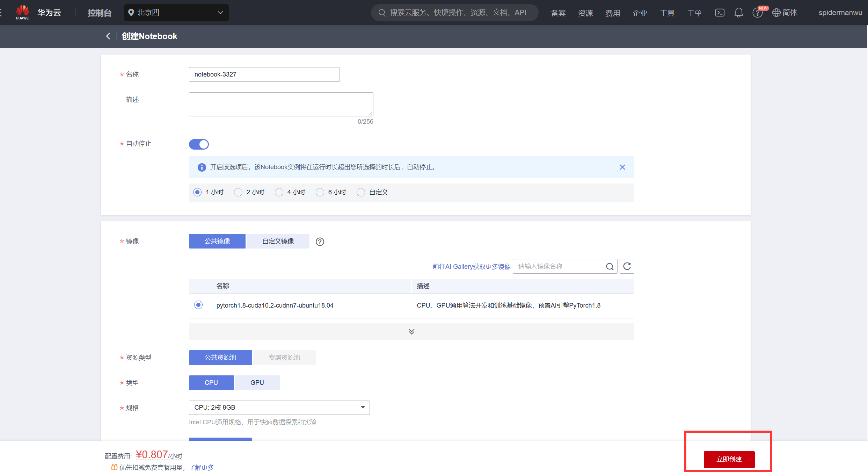The height and width of the screenshot is (475, 868).
Task: Open the CloudShell terminal icon
Action: (x=720, y=13)
